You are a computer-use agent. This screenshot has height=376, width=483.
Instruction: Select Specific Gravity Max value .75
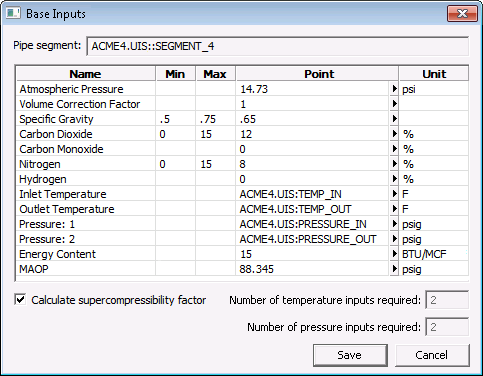[x=215, y=119]
